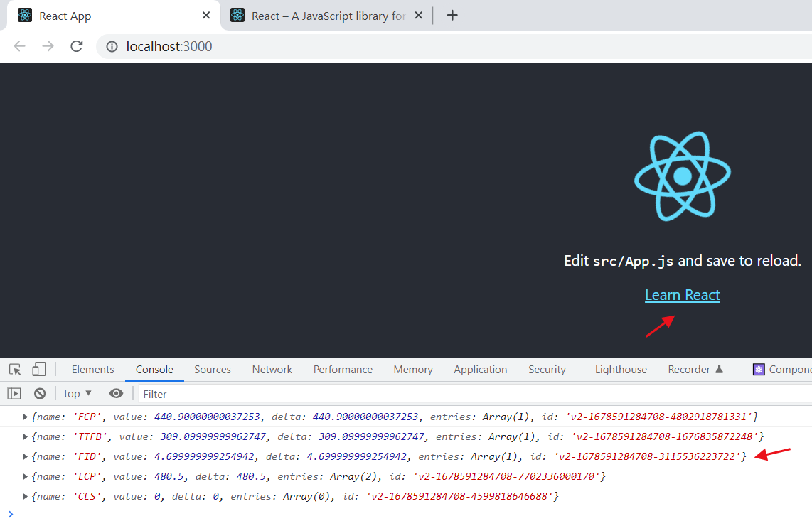812x531 pixels.
Task: Switch to the Elements tab
Action: [92, 369]
